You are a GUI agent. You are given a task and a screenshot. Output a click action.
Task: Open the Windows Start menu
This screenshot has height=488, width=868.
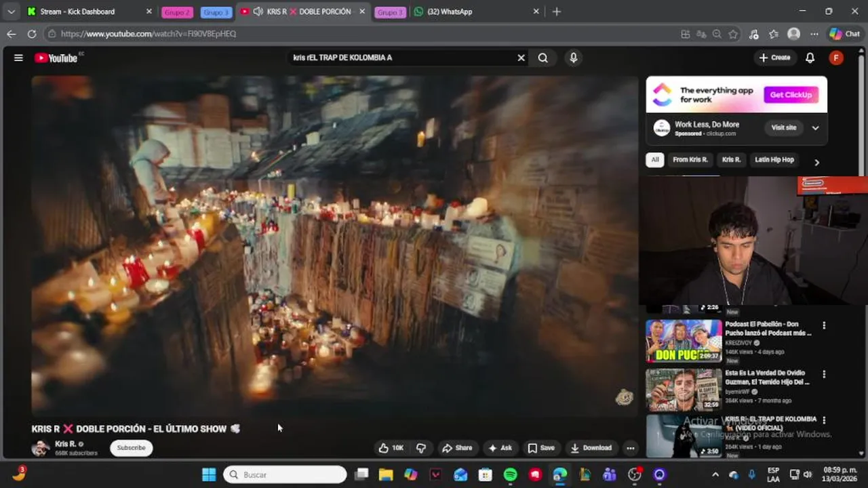pos(209,475)
